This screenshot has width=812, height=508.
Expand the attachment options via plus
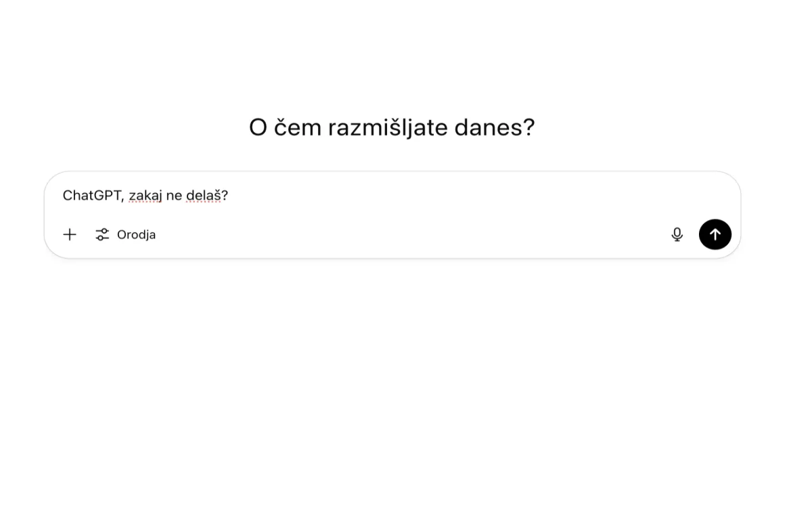coord(70,234)
